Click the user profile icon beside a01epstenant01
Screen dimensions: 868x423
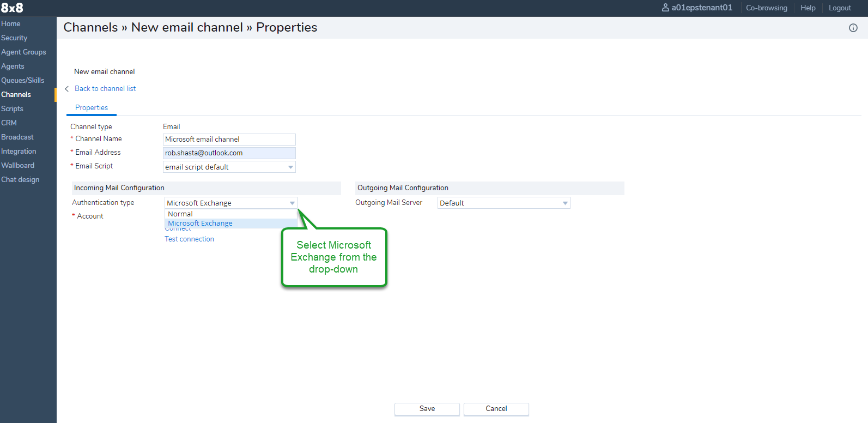tap(665, 8)
